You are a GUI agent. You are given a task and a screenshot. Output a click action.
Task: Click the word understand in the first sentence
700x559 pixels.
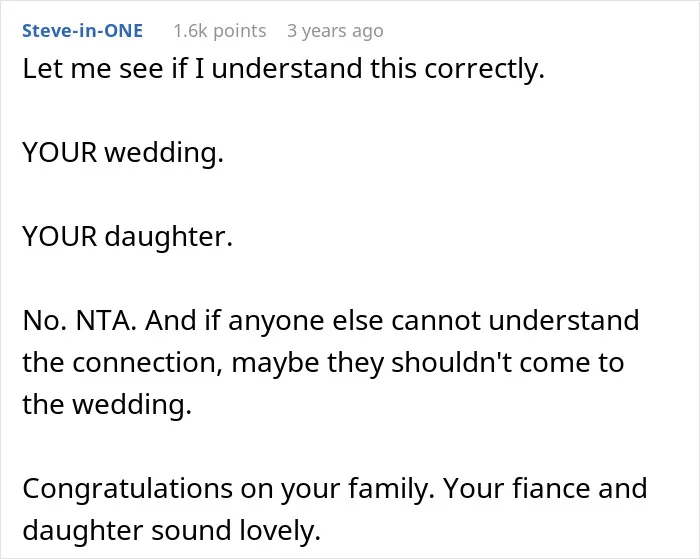287,69
